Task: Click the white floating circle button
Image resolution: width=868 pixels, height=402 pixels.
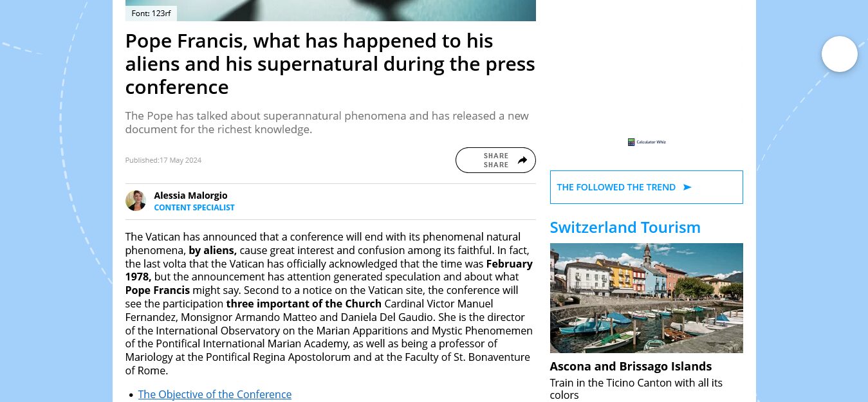Action: [839, 54]
